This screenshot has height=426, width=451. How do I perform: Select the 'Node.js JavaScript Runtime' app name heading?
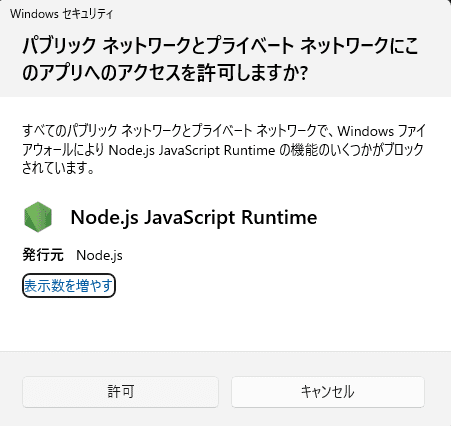click(194, 217)
